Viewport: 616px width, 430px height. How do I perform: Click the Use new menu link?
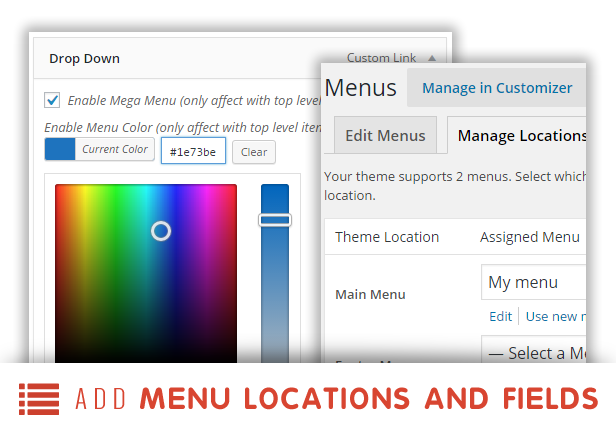[x=556, y=316]
